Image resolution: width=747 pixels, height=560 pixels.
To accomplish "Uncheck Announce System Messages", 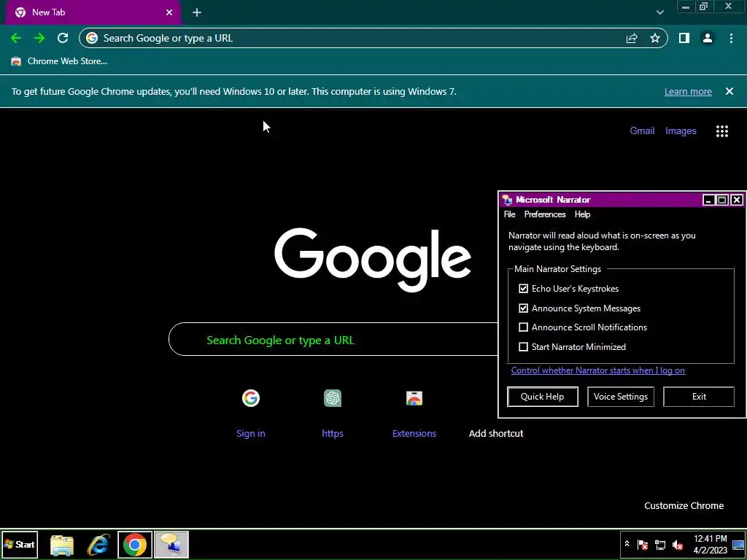I will (x=523, y=308).
